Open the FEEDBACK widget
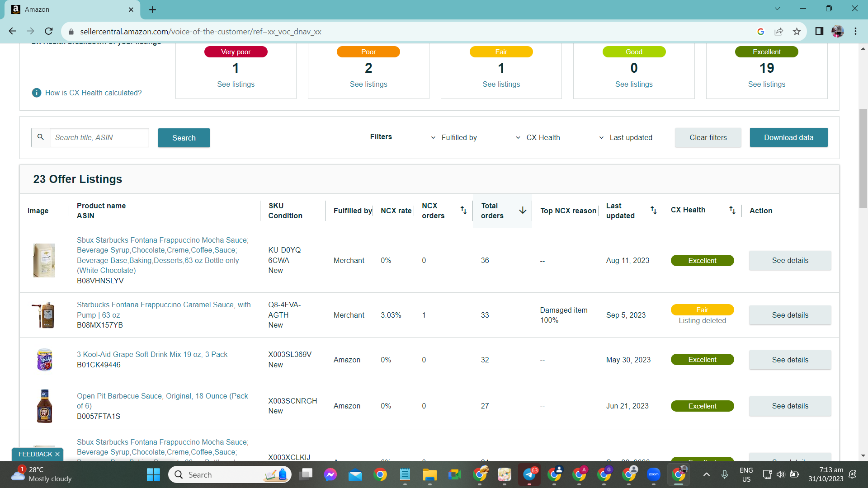Viewport: 868px width, 488px height. point(35,454)
